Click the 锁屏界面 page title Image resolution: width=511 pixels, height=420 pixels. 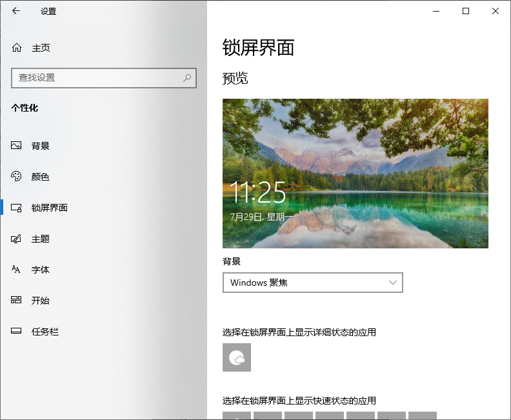pos(259,48)
